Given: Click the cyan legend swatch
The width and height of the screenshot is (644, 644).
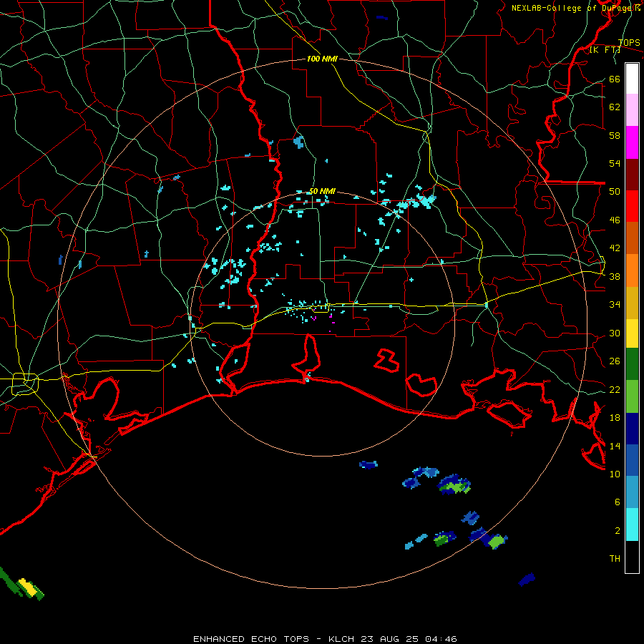Looking at the screenshot, I should [x=632, y=525].
